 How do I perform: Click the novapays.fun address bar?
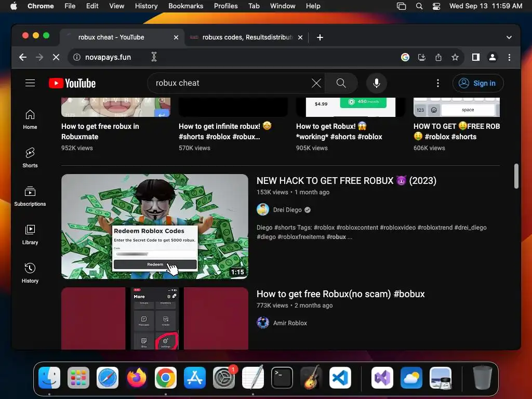point(234,57)
